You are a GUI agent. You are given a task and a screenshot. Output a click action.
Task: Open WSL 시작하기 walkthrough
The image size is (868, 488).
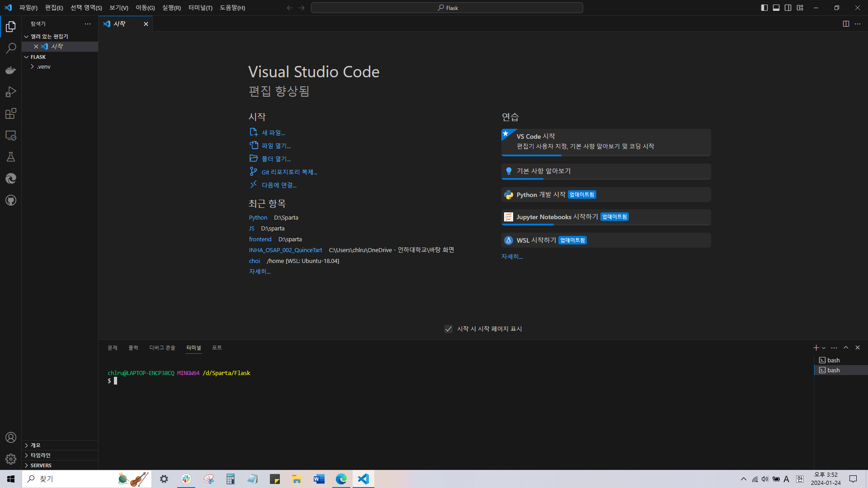[606, 240]
